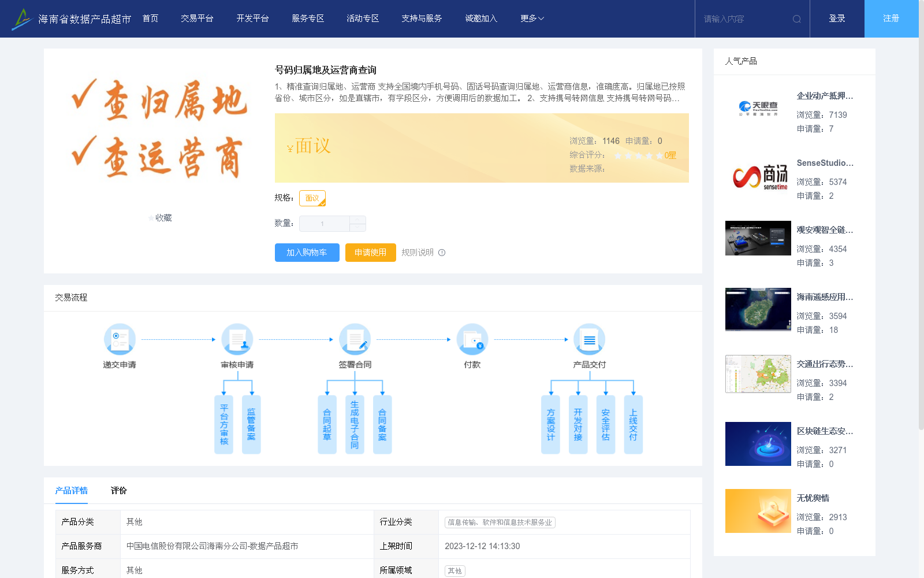The width and height of the screenshot is (924, 578).
Task: Click the 审核申请 stamp icon
Action: point(237,339)
